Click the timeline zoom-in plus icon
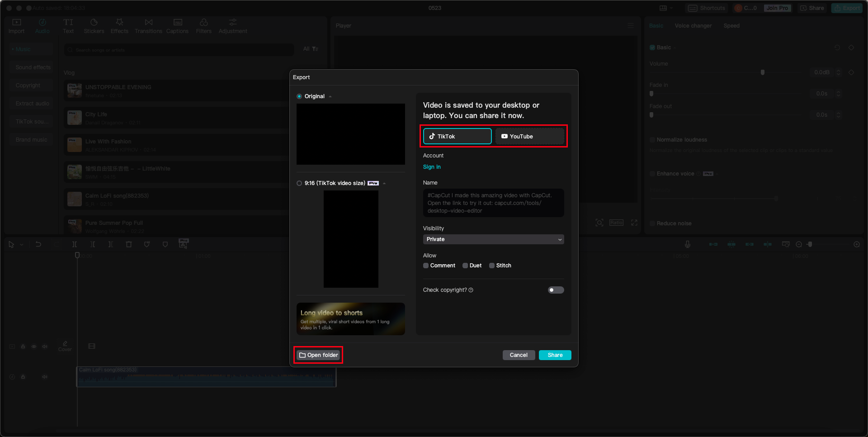 [x=857, y=244]
